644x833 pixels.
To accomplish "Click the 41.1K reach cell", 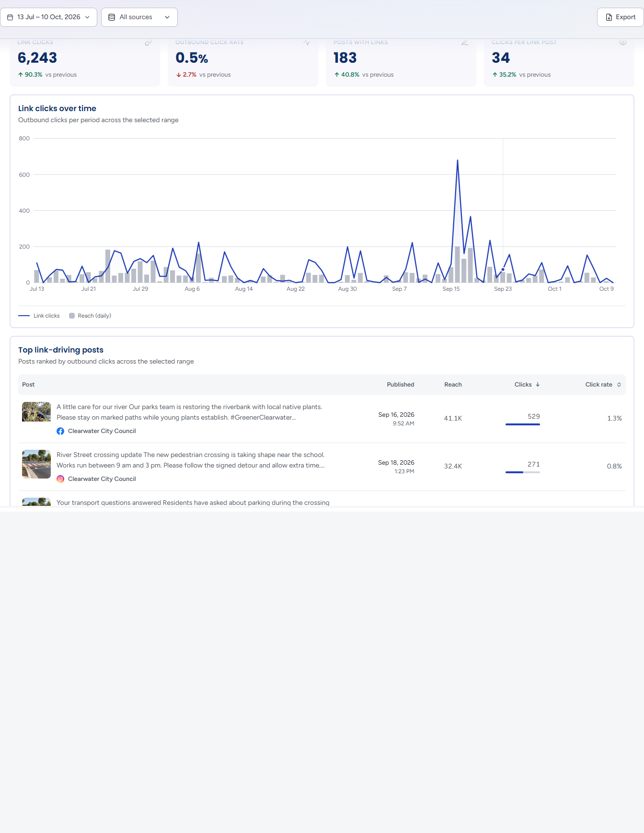I will pos(453,418).
